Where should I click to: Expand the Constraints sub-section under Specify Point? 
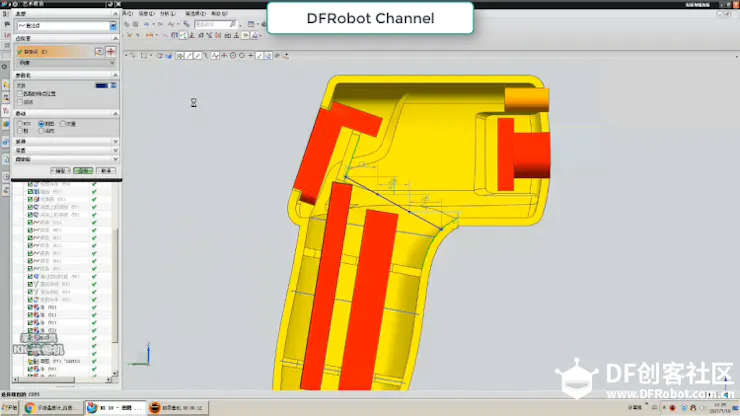point(112,63)
